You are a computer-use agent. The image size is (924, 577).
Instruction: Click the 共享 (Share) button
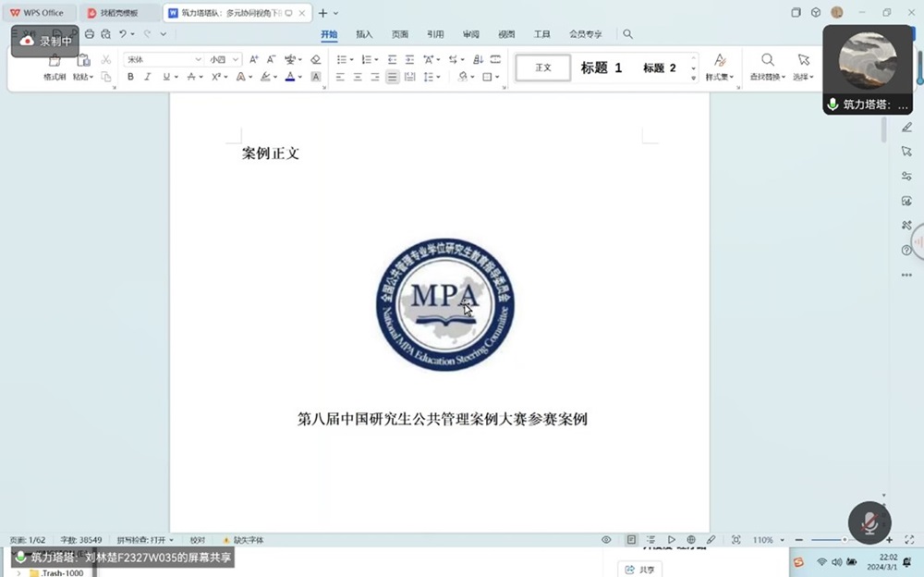point(640,570)
